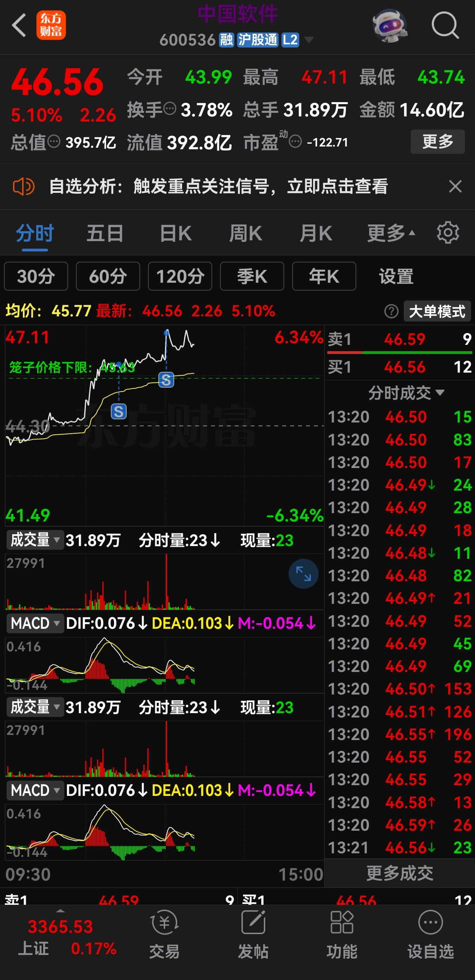
Task: Open the 东方财富 logo icon
Action: (51, 25)
